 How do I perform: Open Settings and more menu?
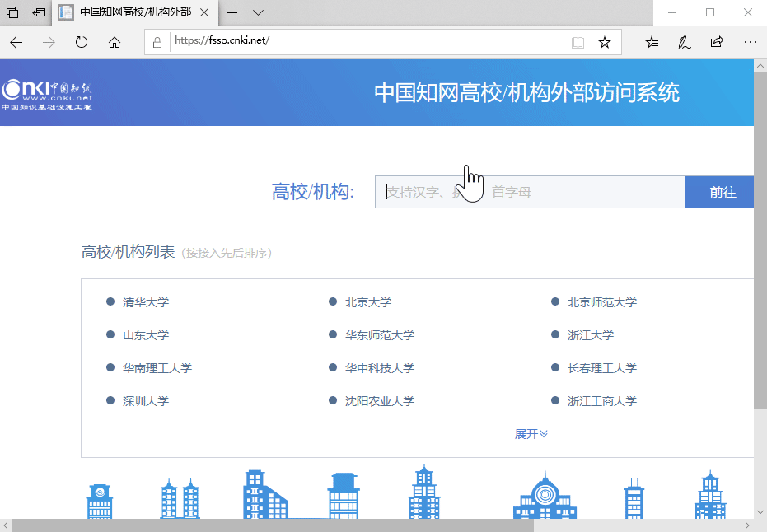click(750, 43)
